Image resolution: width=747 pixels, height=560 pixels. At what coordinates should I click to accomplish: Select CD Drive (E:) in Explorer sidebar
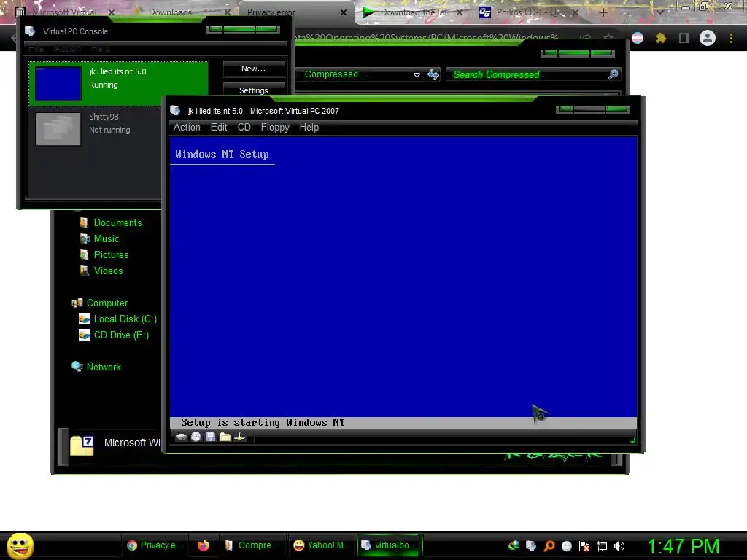point(121,335)
